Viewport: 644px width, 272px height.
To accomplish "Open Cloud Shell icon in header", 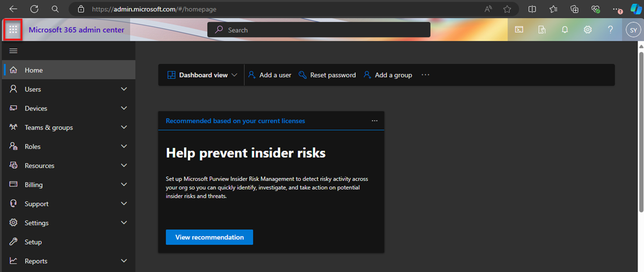I will (519, 30).
